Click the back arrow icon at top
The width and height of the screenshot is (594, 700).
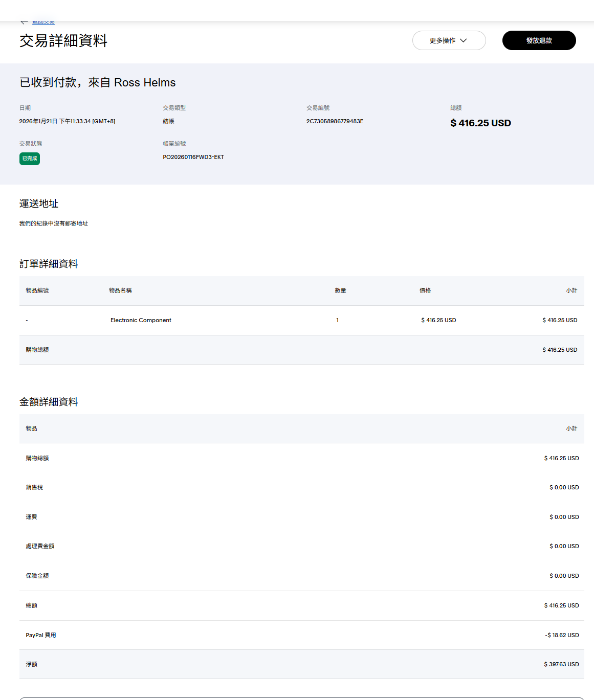click(x=24, y=22)
